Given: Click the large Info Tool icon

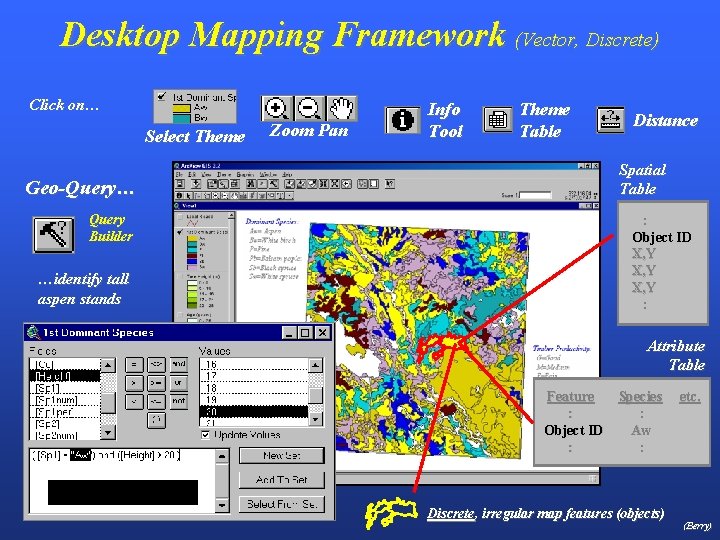Looking at the screenshot, I should pyautogui.click(x=402, y=120).
